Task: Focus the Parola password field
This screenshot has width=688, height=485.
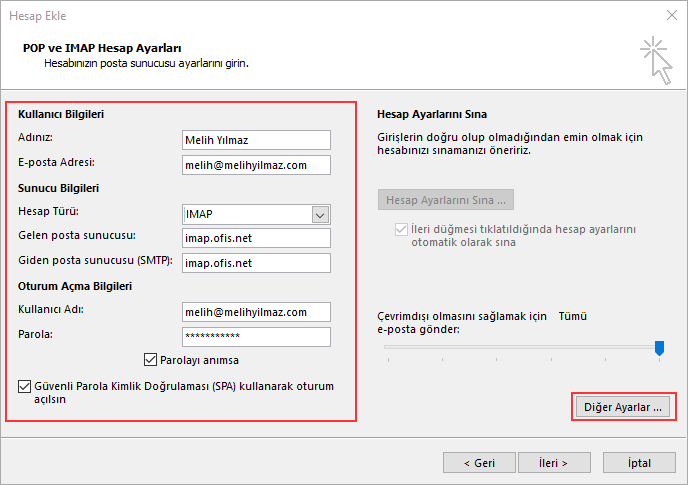Action: click(x=256, y=337)
